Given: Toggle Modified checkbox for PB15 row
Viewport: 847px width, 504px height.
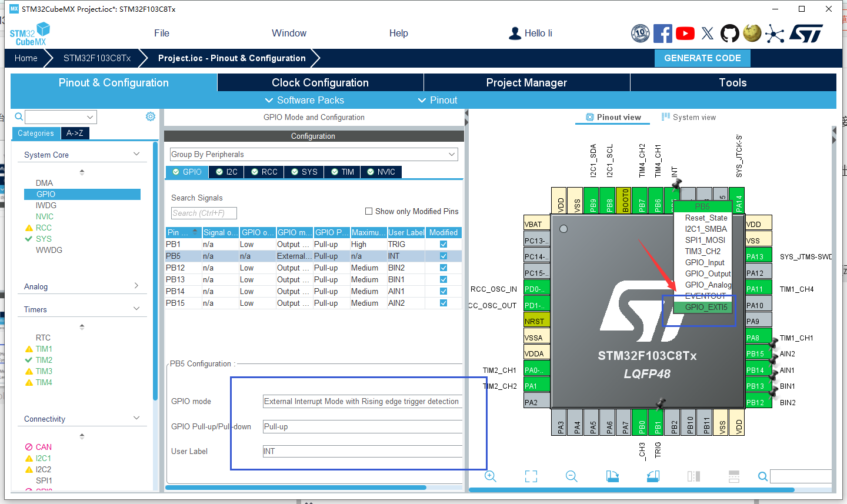Looking at the screenshot, I should click(x=443, y=303).
